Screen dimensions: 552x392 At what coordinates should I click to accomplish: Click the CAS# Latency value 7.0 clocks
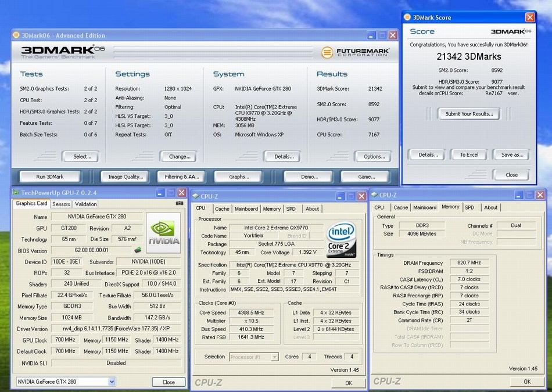(x=469, y=279)
